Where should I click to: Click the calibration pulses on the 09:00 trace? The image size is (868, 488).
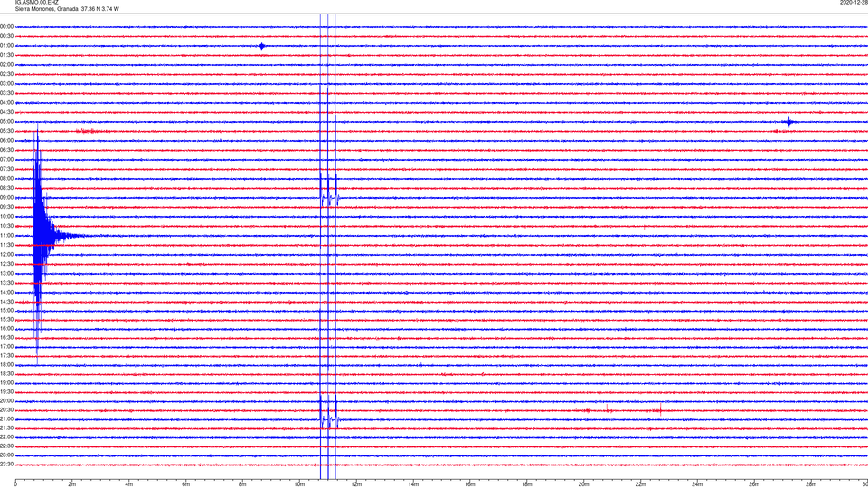pos(329,198)
